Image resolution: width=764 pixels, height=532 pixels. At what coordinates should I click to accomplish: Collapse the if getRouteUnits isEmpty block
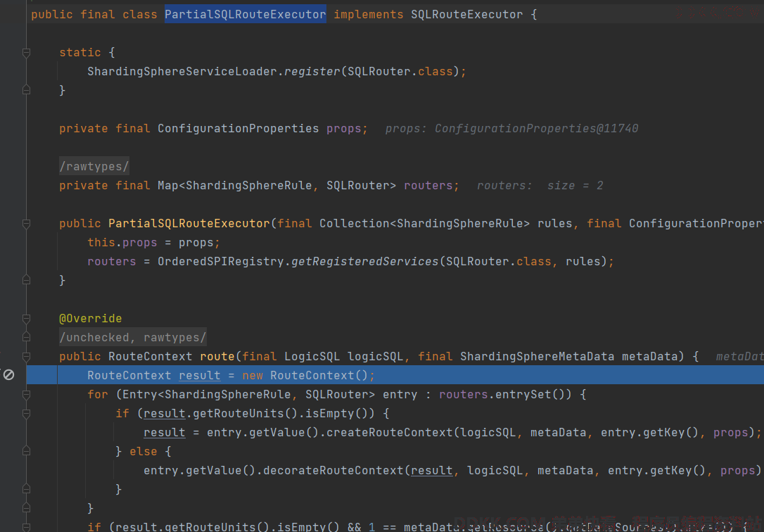point(26,414)
